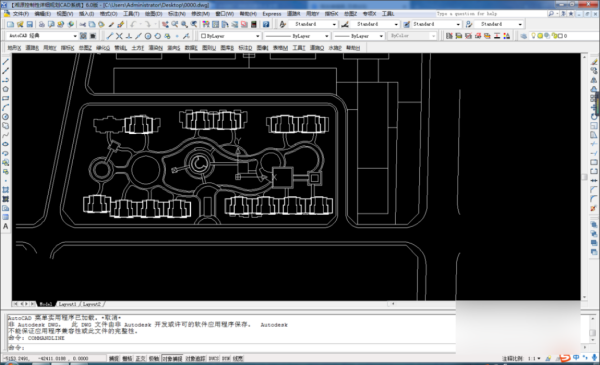Select the Rectangle tool in left toolbar
The height and width of the screenshot is (365, 600).
point(5,98)
